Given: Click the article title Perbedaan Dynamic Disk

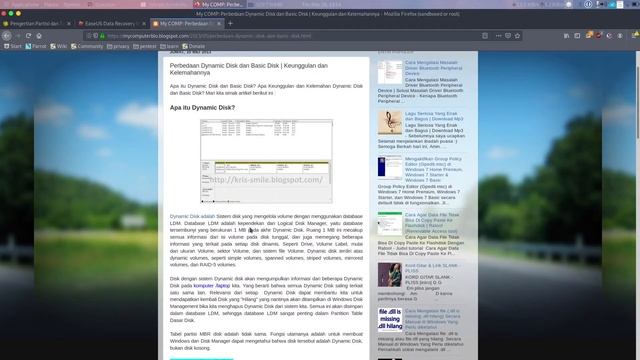Looking at the screenshot, I should point(249,69).
